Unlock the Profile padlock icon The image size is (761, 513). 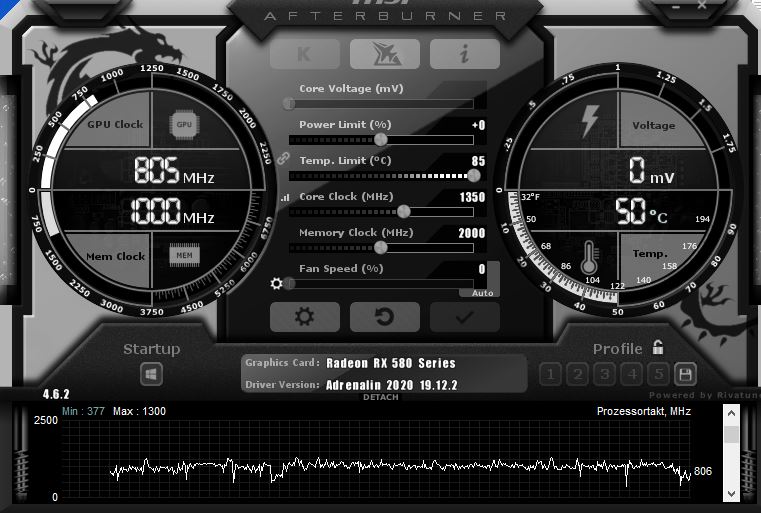(658, 347)
